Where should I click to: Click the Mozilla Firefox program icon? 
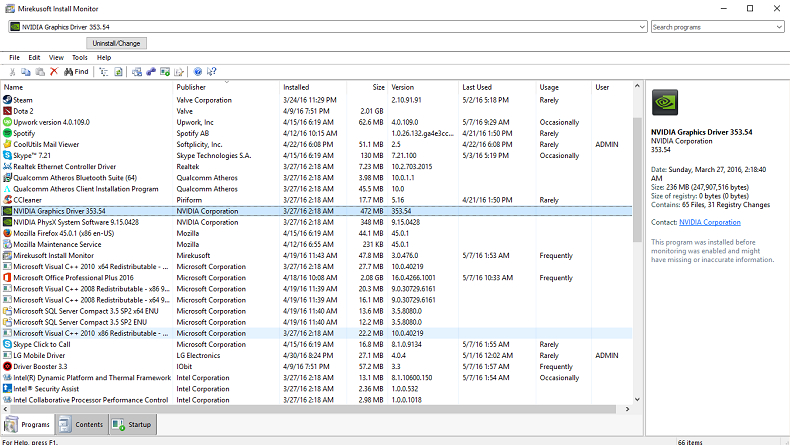point(8,233)
